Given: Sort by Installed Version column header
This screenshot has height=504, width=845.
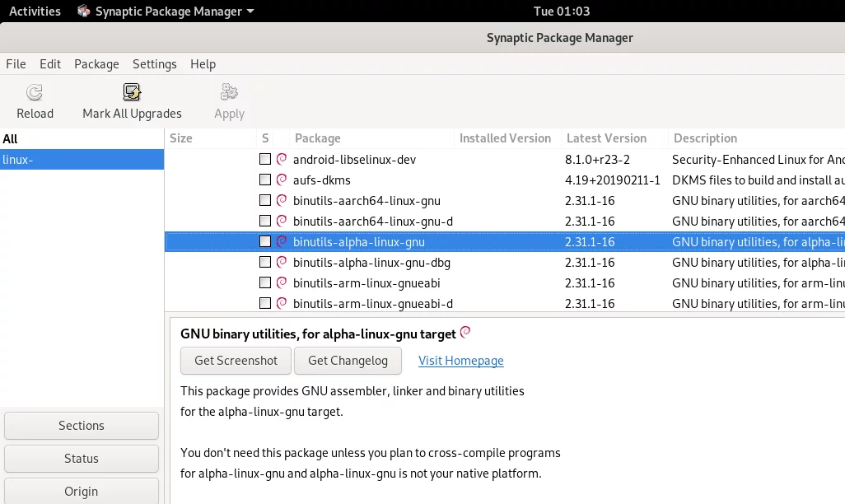Looking at the screenshot, I should (507, 138).
